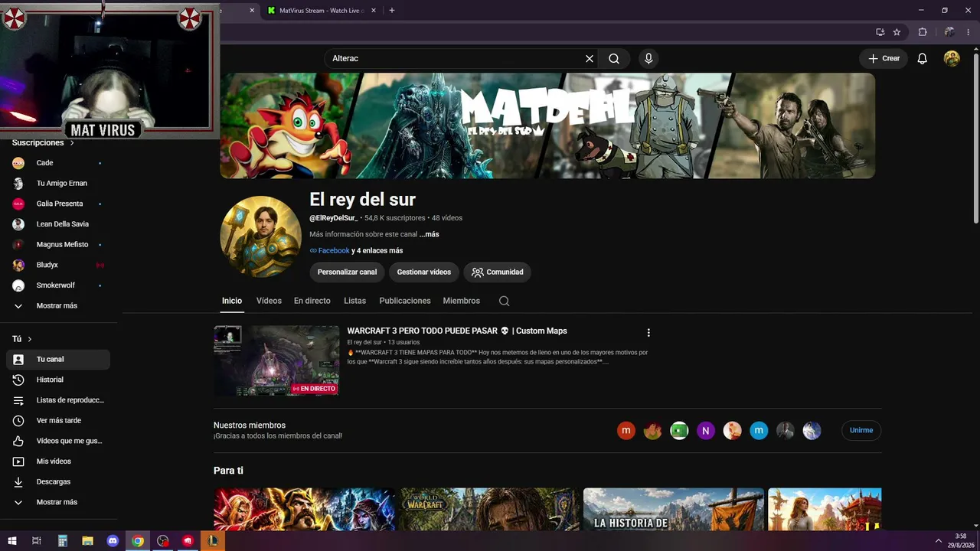Select the Inicio tab
This screenshot has height=551, width=980.
pyautogui.click(x=232, y=301)
